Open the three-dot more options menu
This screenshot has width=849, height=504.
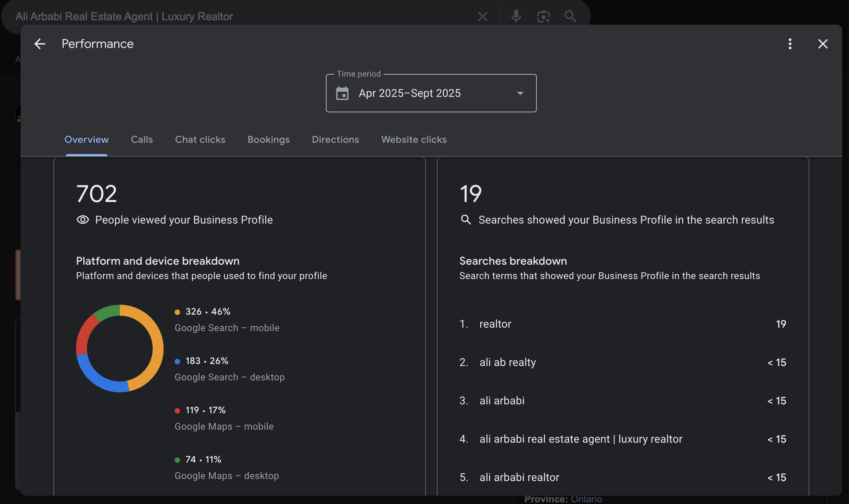click(x=790, y=44)
